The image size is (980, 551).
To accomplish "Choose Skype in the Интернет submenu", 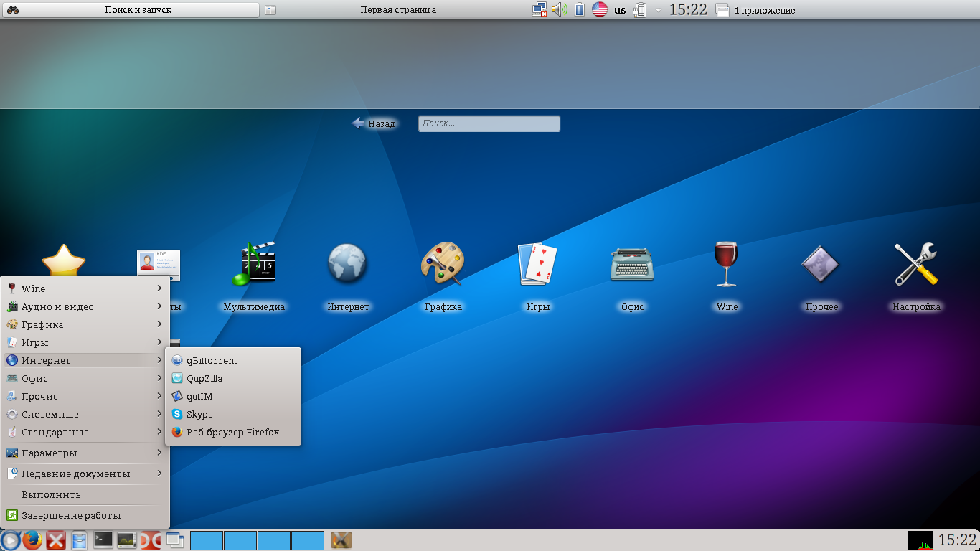I will point(199,414).
